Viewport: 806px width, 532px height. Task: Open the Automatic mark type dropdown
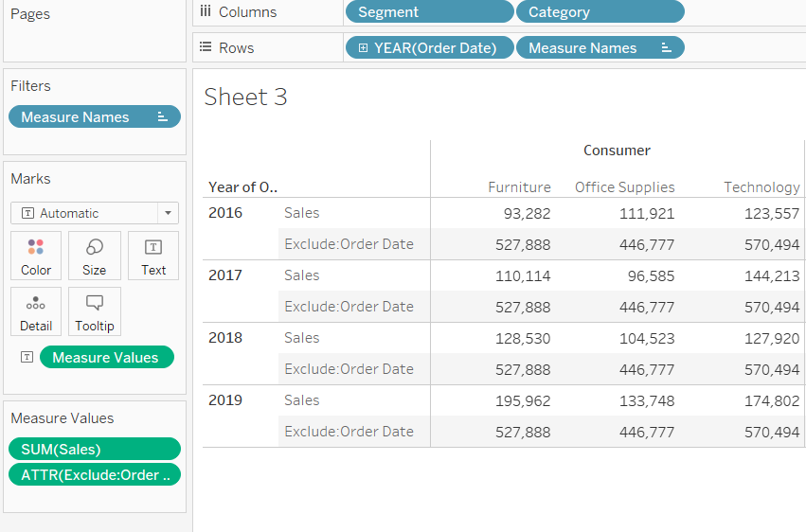pyautogui.click(x=95, y=213)
